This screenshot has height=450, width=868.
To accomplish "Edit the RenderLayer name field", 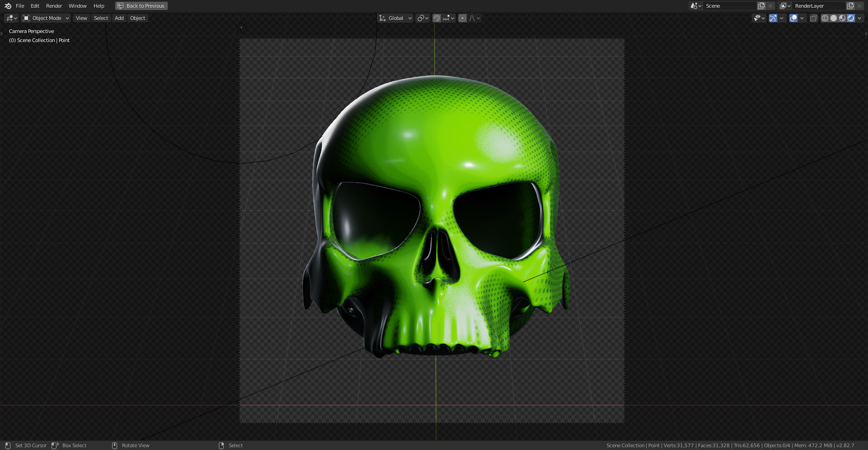I will [819, 6].
